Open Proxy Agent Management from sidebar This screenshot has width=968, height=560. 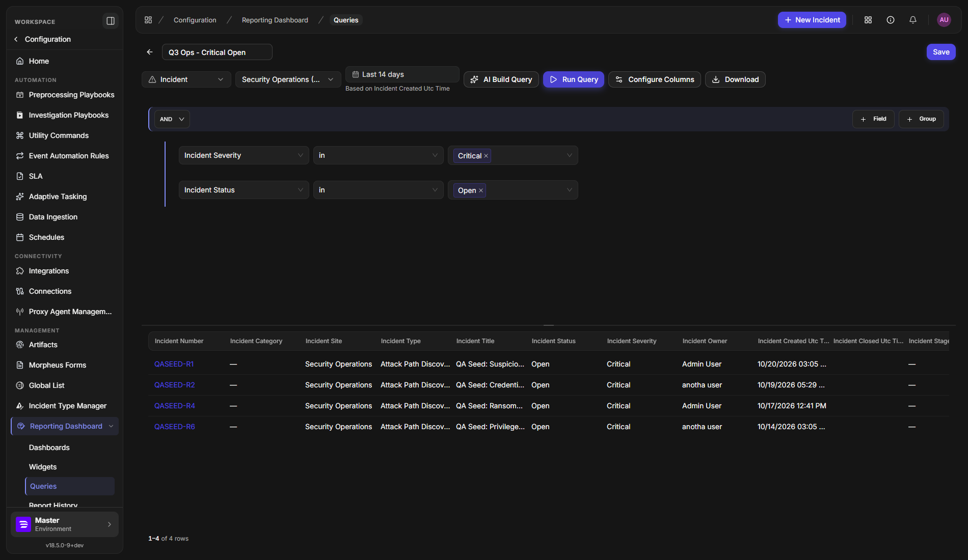(65, 312)
